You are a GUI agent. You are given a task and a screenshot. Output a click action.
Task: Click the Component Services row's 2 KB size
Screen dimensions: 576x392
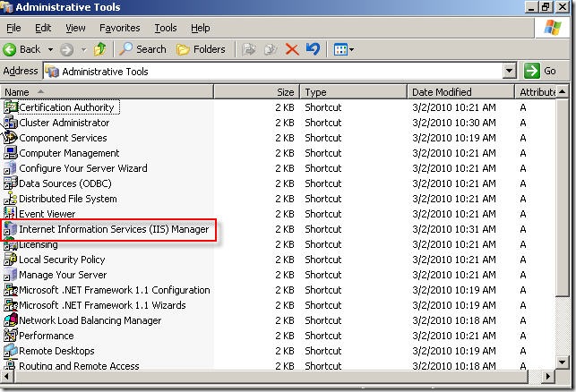(x=285, y=138)
